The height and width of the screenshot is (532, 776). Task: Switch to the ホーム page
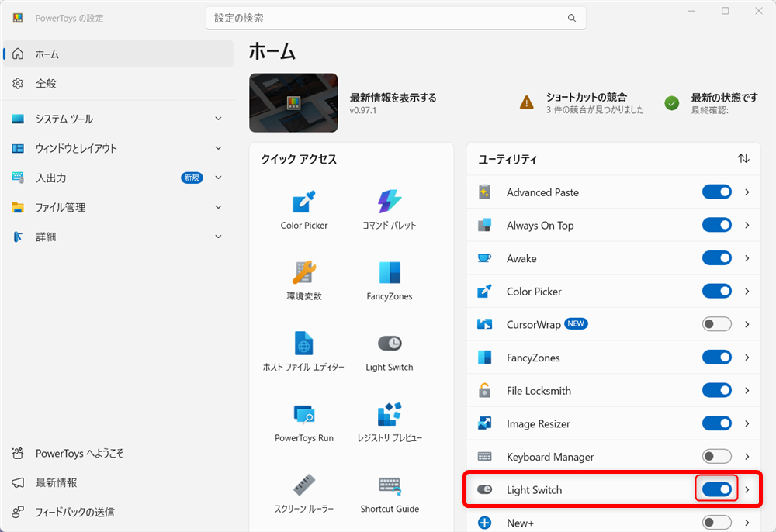click(118, 54)
